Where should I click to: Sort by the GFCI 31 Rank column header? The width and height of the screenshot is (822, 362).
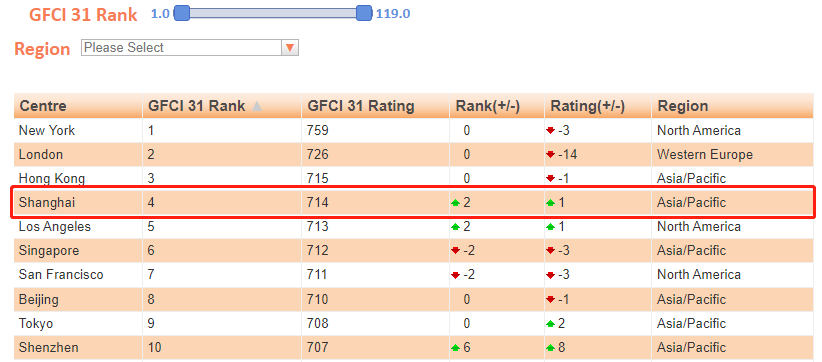point(222,106)
